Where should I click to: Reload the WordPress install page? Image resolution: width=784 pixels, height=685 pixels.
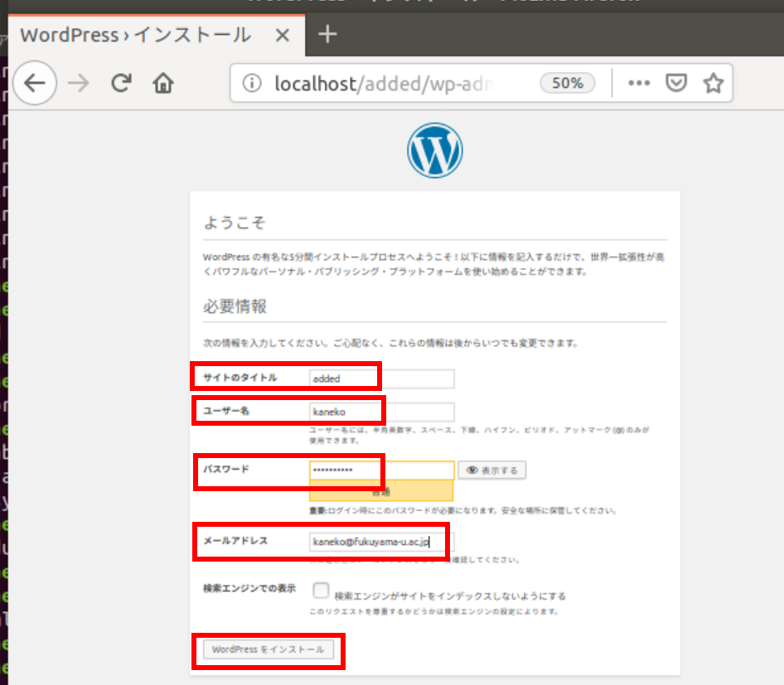121,83
